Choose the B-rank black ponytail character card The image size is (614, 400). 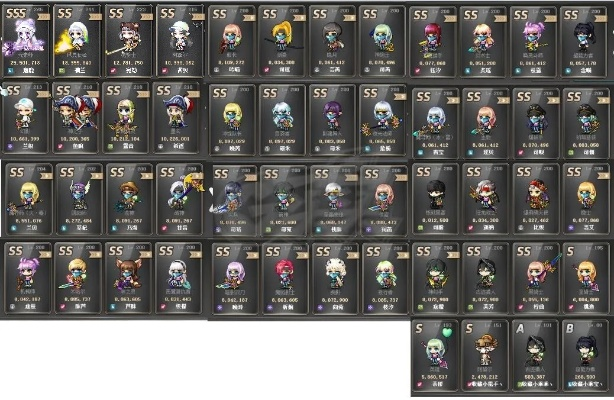click(x=585, y=355)
